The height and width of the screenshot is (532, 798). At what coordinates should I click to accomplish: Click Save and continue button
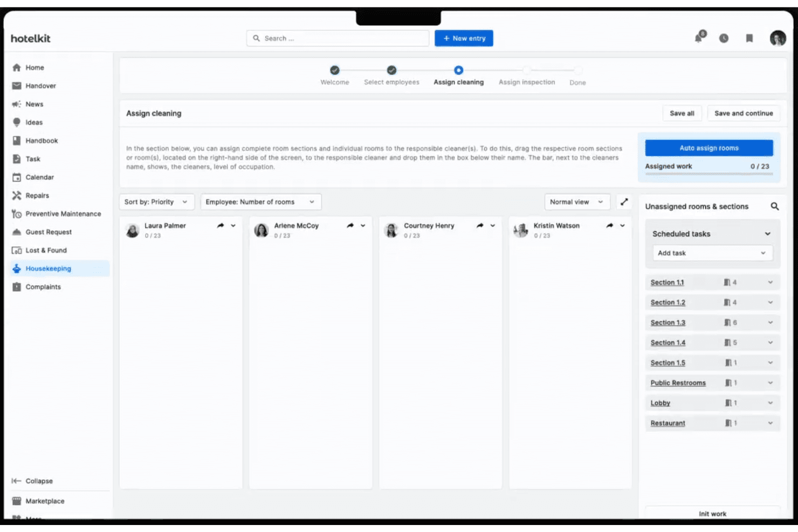744,113
